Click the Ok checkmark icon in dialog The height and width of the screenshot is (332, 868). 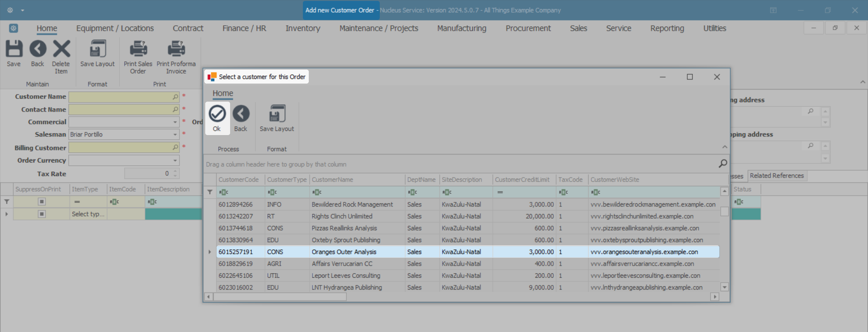click(x=217, y=114)
